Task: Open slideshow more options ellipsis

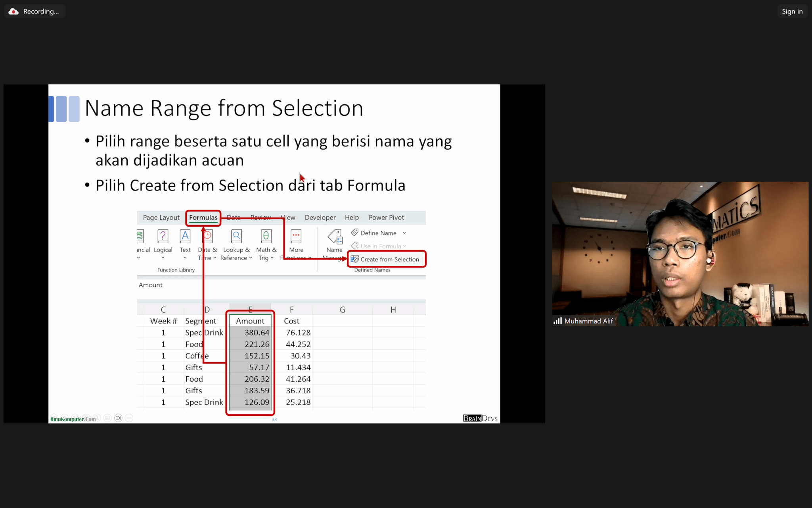Action: (x=129, y=418)
